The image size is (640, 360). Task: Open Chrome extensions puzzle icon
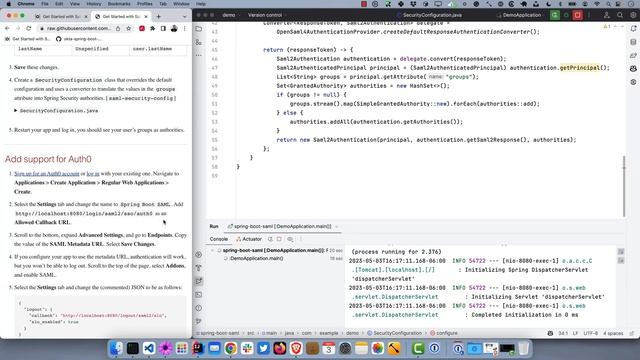153,29
